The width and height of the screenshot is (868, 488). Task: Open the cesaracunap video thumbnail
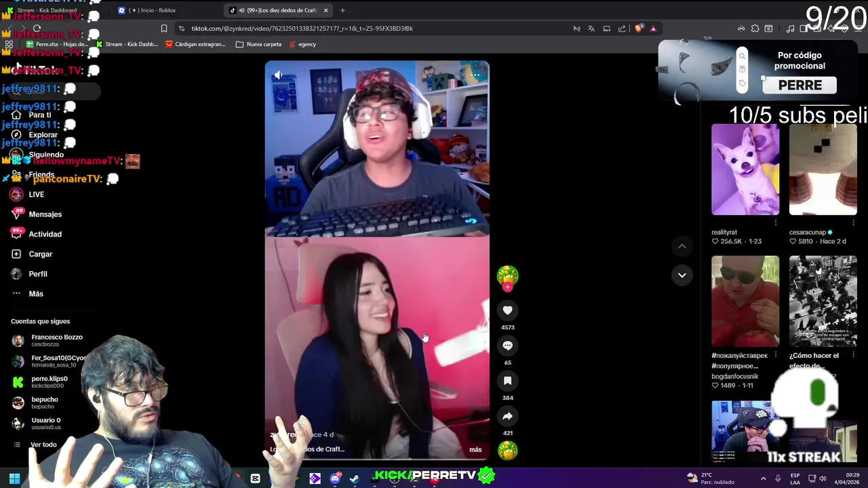(x=823, y=169)
